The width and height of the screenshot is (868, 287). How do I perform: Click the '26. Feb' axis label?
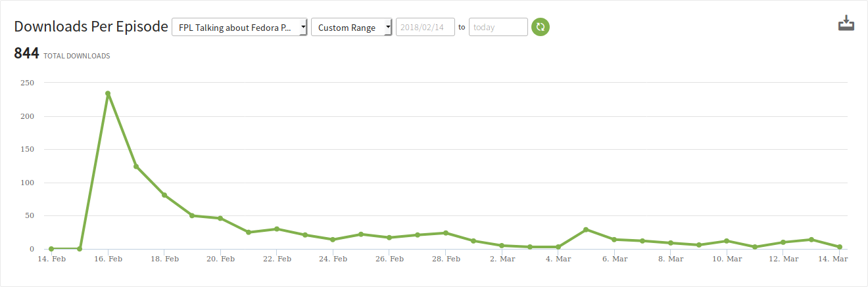[x=389, y=259]
